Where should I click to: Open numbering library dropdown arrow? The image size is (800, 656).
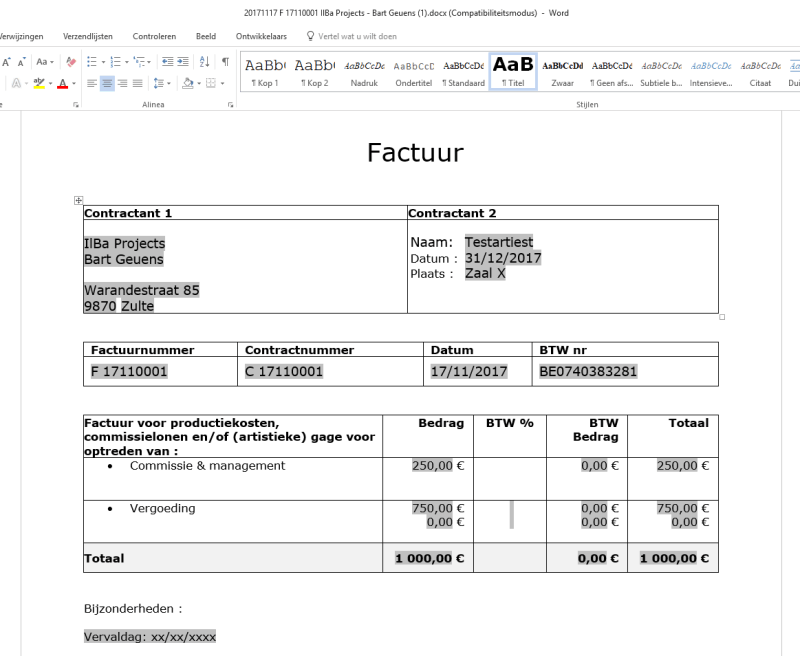(x=127, y=62)
